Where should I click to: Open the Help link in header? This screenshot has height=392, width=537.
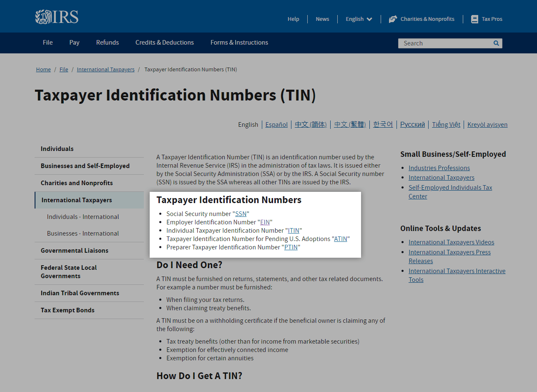point(294,19)
